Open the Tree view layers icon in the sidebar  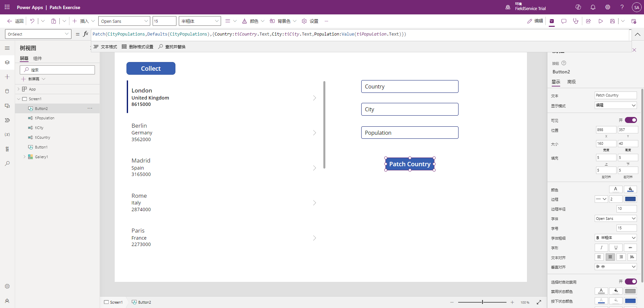[7, 62]
